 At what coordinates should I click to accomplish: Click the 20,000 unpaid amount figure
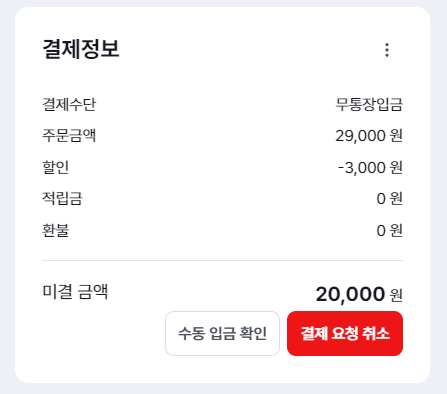(x=350, y=294)
